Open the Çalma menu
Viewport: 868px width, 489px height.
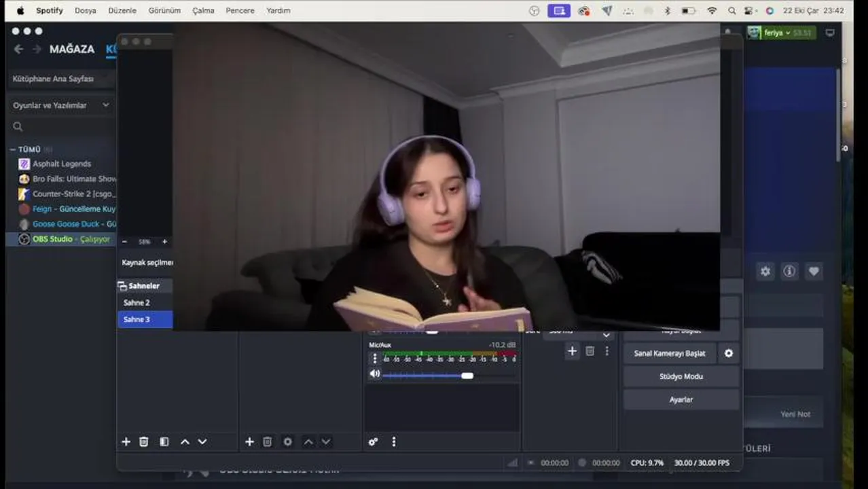[x=203, y=10]
